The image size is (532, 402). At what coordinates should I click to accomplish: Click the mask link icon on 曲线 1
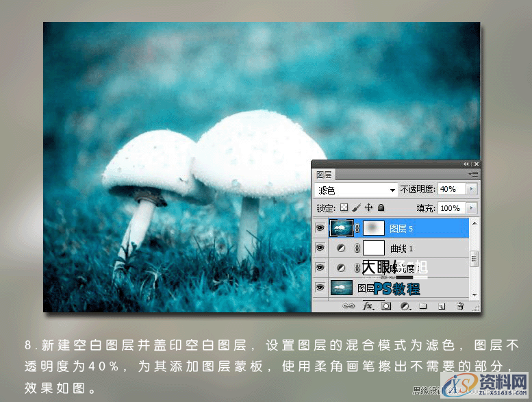357,249
